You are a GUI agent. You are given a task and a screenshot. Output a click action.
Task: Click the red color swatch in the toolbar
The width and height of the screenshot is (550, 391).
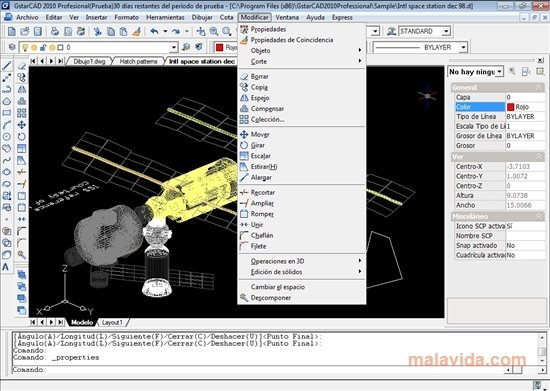coord(220,47)
